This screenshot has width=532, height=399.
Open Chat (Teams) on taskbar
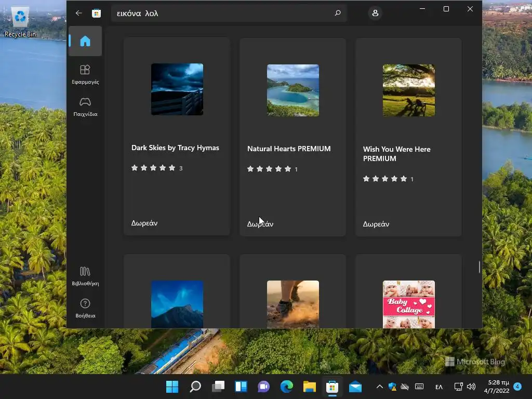263,387
